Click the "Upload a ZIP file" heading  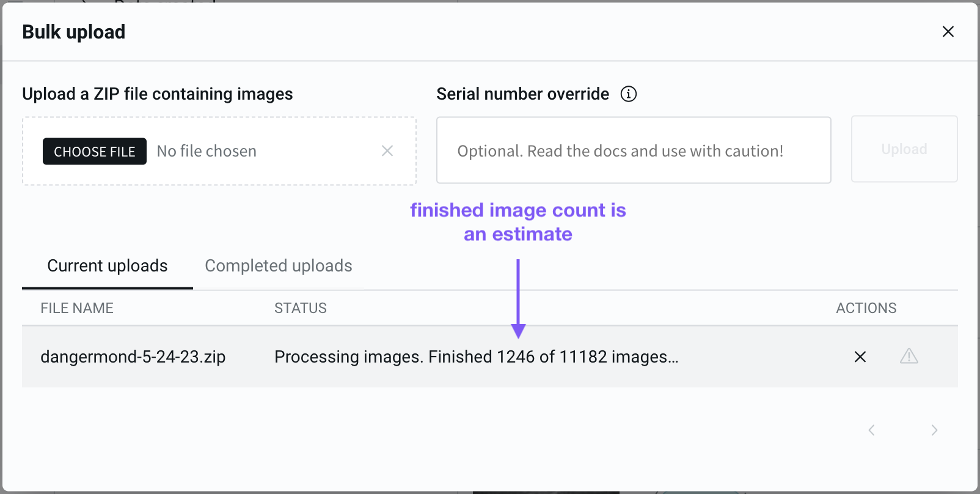tap(158, 94)
